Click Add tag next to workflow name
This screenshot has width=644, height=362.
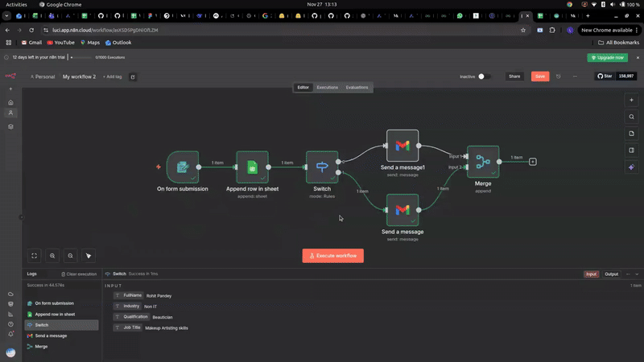point(112,76)
